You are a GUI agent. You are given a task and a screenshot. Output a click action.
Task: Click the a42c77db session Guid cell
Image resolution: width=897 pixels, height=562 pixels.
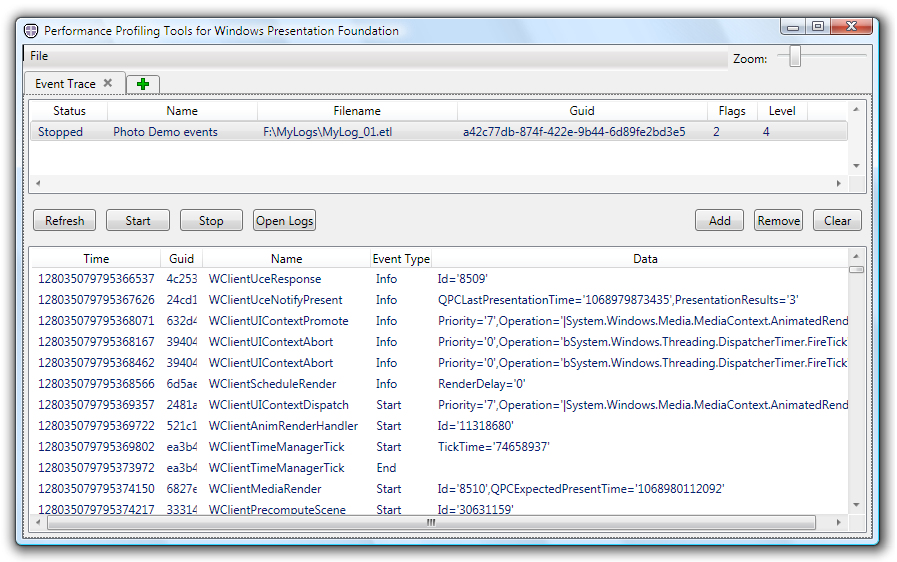574,132
